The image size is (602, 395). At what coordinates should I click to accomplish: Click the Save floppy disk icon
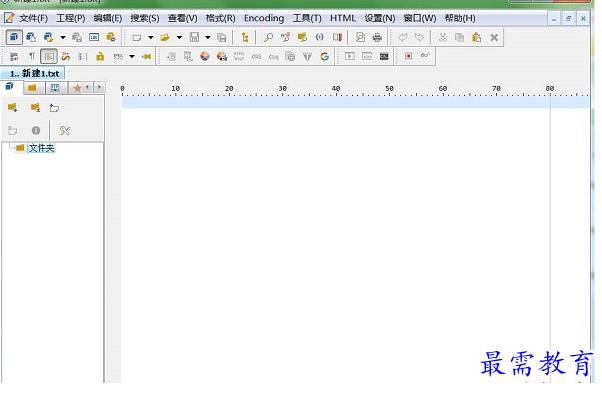click(x=194, y=37)
